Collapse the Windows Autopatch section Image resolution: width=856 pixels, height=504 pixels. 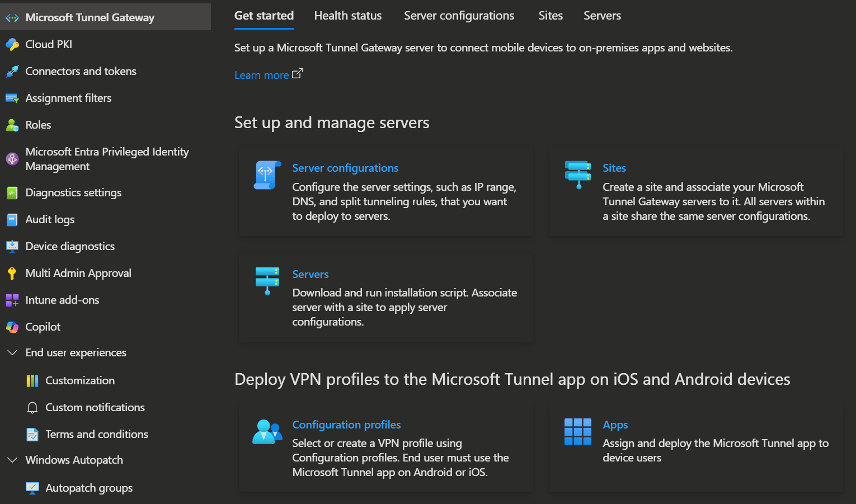pyautogui.click(x=12, y=460)
